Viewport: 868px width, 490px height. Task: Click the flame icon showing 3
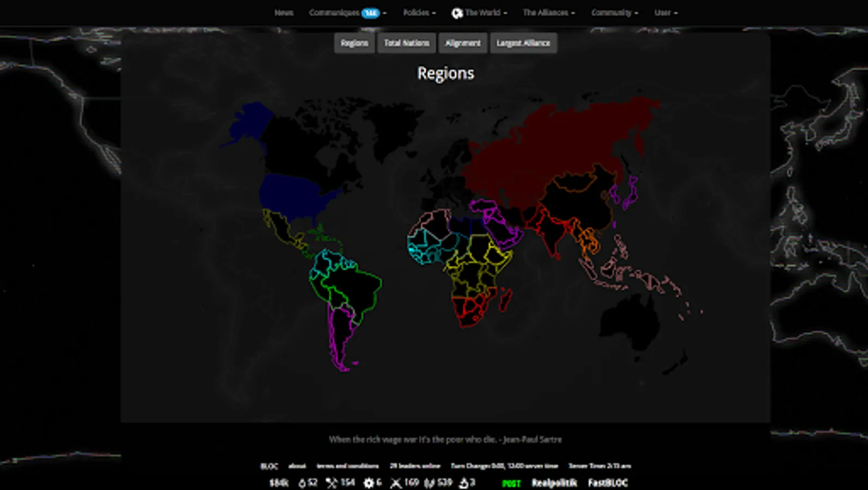463,483
